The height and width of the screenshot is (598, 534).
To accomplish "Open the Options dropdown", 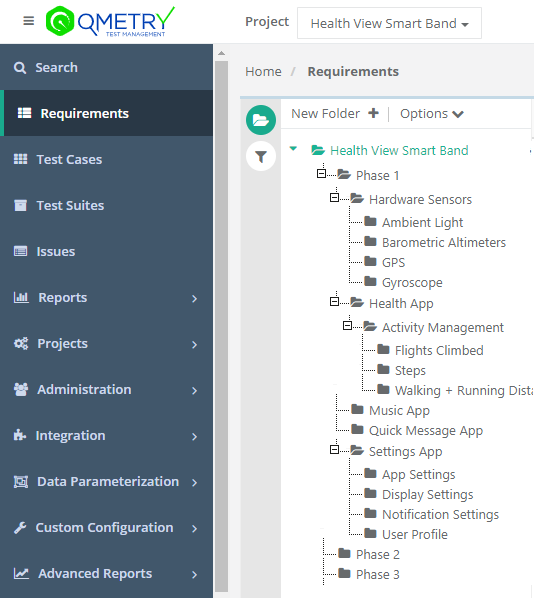I will coord(431,114).
